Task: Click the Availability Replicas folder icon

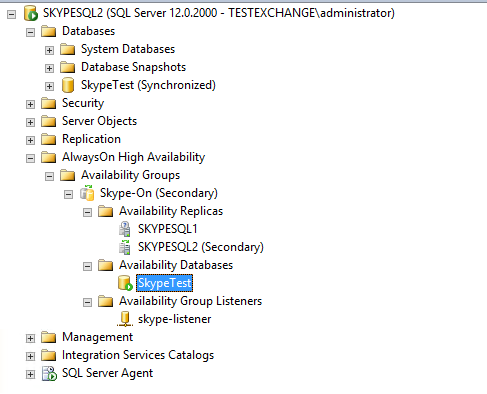Action: tap(106, 211)
